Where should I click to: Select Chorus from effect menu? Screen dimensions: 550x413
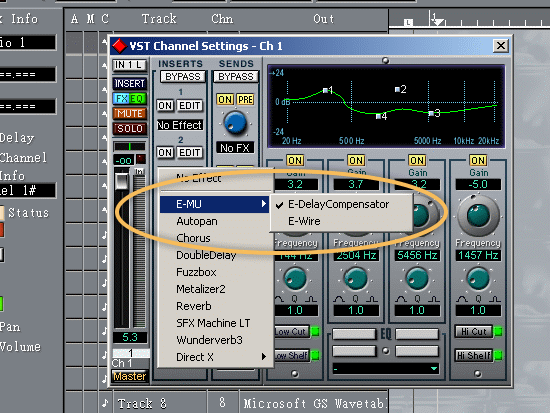(216, 238)
